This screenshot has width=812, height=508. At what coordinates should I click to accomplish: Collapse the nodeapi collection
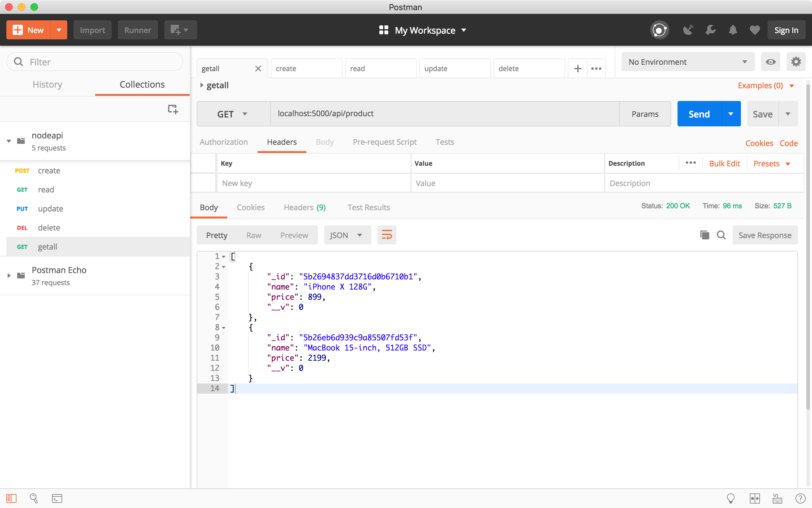[x=9, y=141]
